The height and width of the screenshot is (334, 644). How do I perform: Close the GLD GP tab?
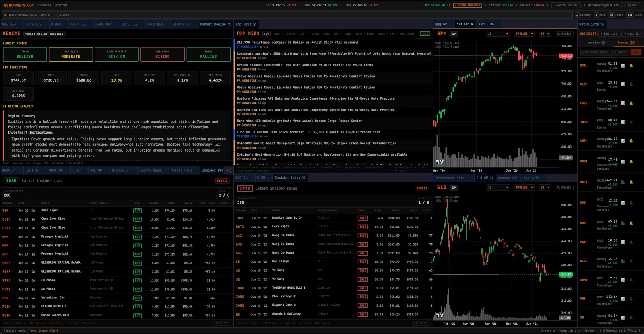[x=491, y=178]
